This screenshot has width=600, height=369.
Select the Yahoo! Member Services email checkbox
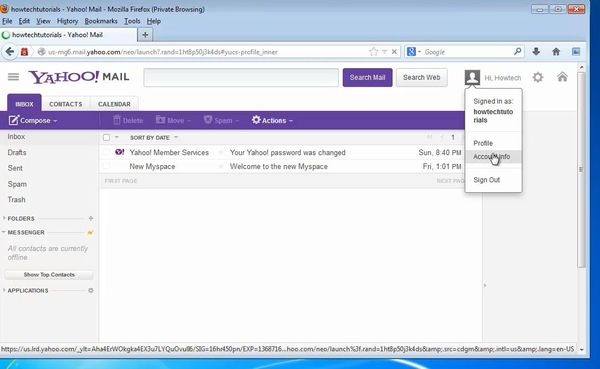pyautogui.click(x=106, y=152)
